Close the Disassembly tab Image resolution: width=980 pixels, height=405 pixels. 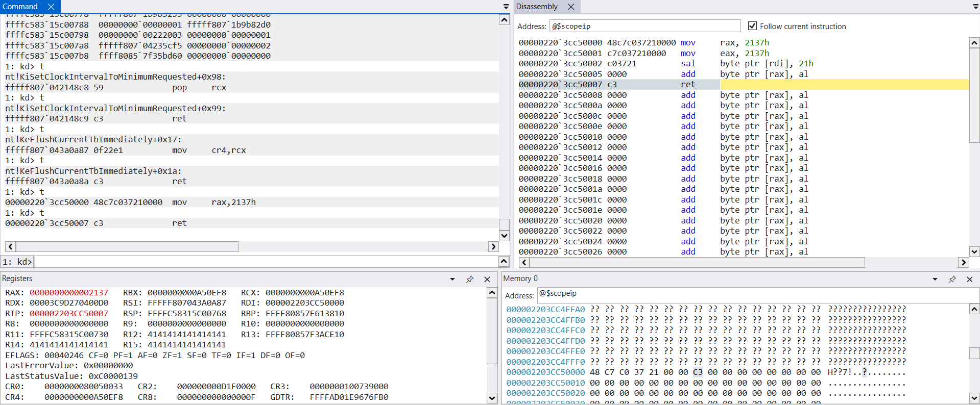(x=571, y=7)
